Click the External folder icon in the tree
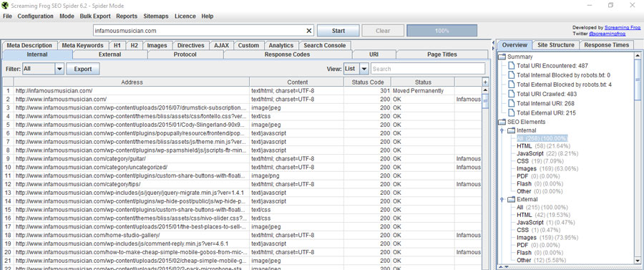Viewport: 644px width, 270px height. (x=511, y=199)
